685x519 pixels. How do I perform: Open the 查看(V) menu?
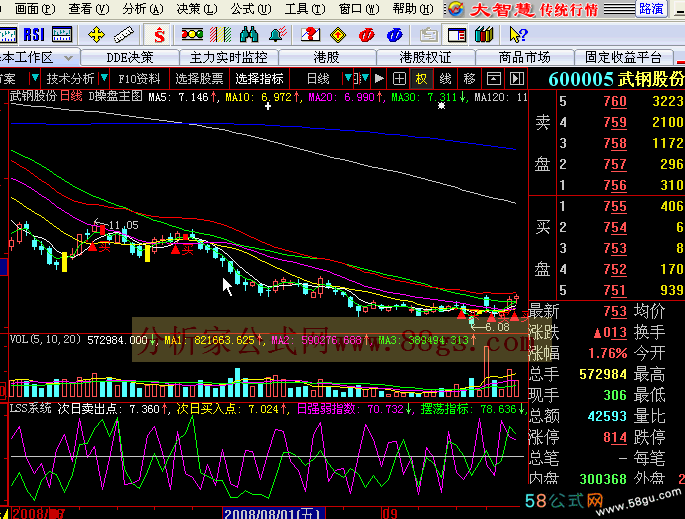(x=89, y=9)
